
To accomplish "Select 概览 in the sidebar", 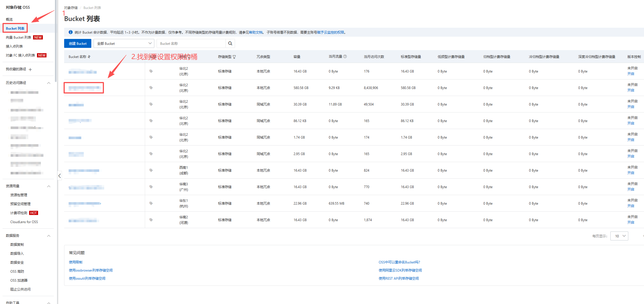I will pos(9,19).
